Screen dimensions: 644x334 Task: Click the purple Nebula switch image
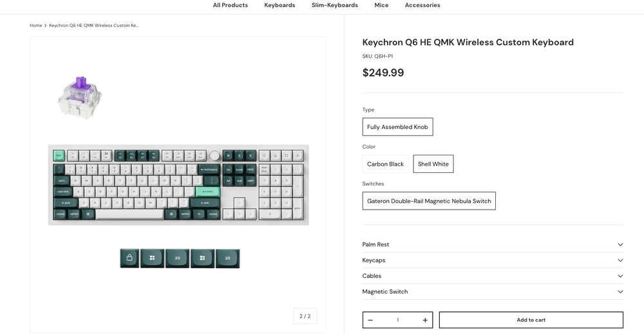[x=79, y=97]
